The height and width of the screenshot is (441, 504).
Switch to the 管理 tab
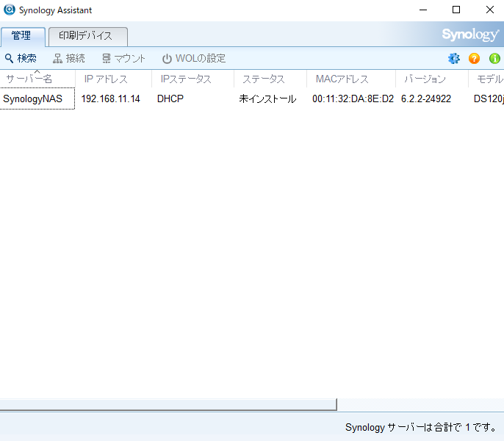coord(23,36)
